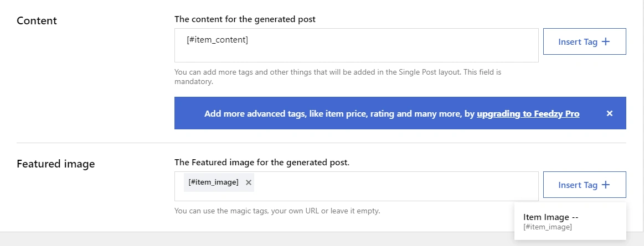Open the "upgrading to Feedzy Pro" link
This screenshot has width=644, height=246.
528,114
